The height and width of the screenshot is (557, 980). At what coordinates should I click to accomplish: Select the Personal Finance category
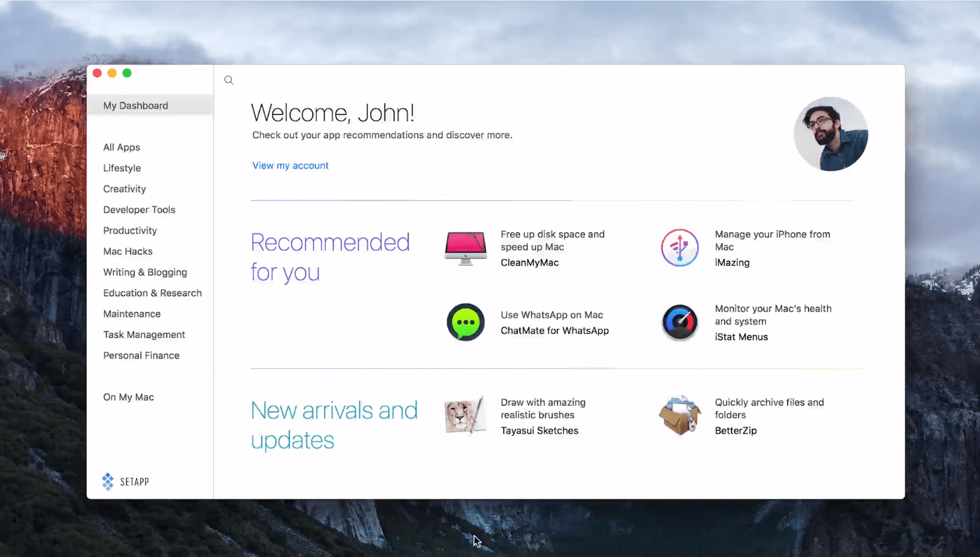click(141, 355)
